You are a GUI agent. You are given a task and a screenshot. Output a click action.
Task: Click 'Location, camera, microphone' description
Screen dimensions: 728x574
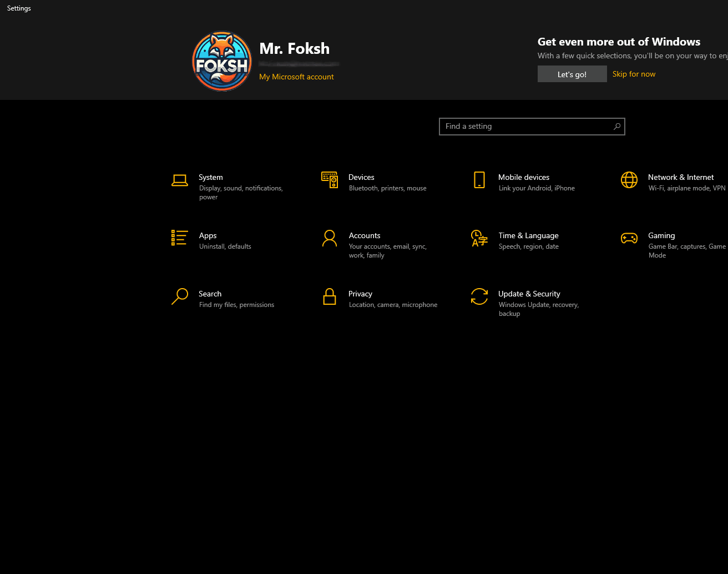click(x=393, y=305)
